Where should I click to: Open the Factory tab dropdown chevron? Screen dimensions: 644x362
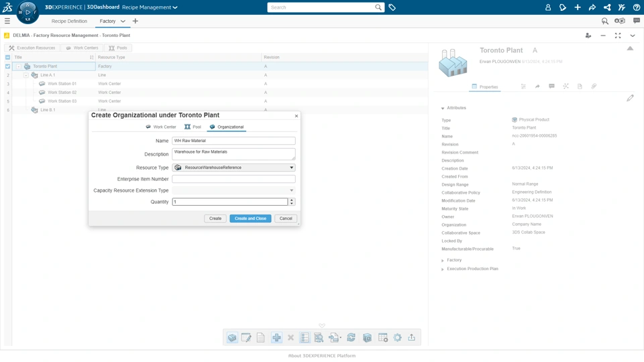click(123, 21)
